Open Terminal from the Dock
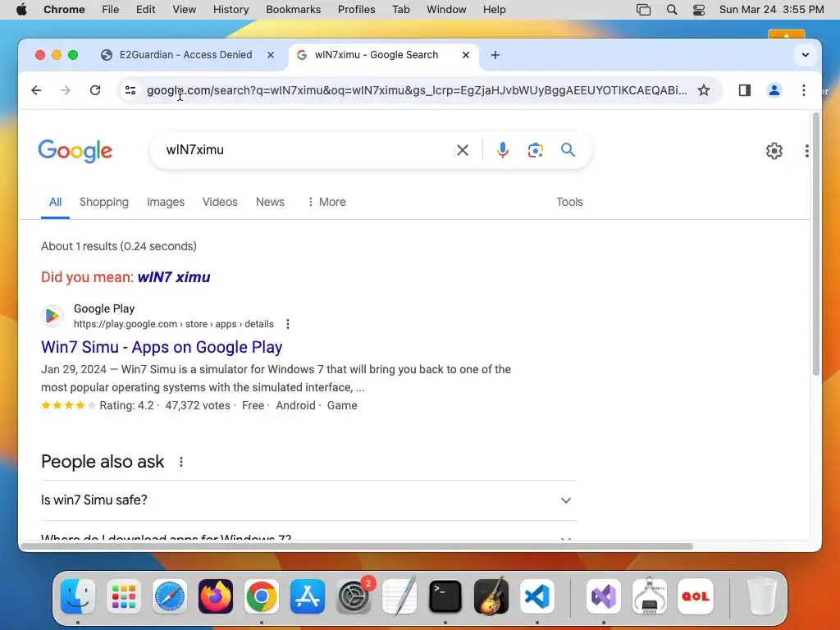The image size is (840, 630). (x=445, y=596)
